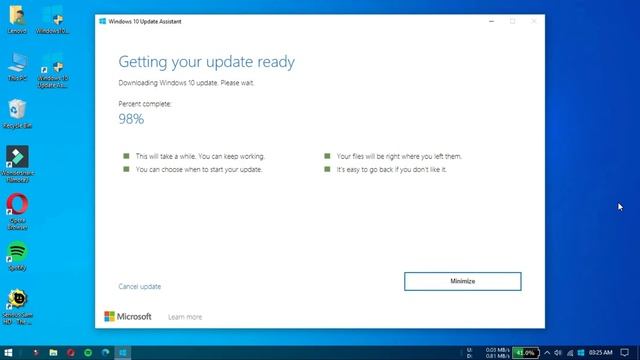The height and width of the screenshot is (360, 640).
Task: Open the network signal tray icon
Action: tap(570, 353)
